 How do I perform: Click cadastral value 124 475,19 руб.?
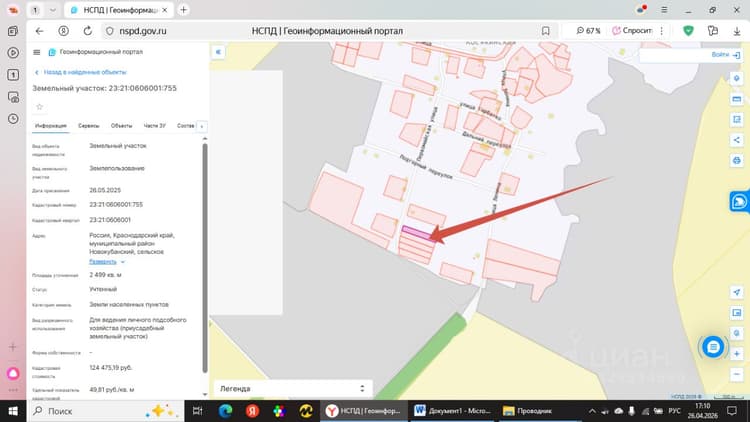pyautogui.click(x=110, y=368)
